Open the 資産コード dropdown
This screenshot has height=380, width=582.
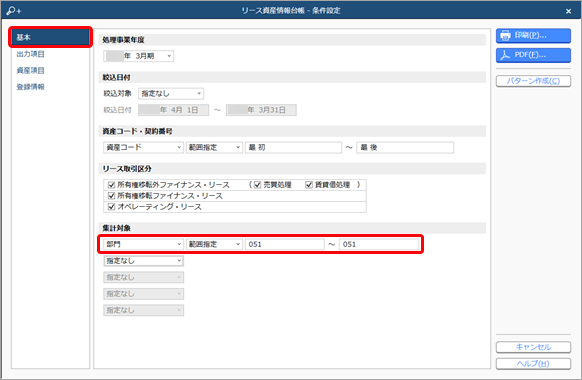click(x=143, y=147)
